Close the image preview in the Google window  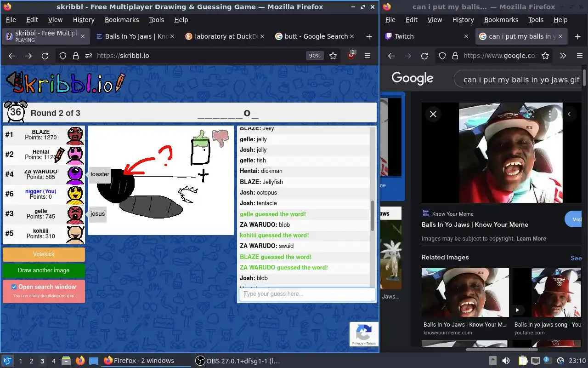click(x=433, y=114)
